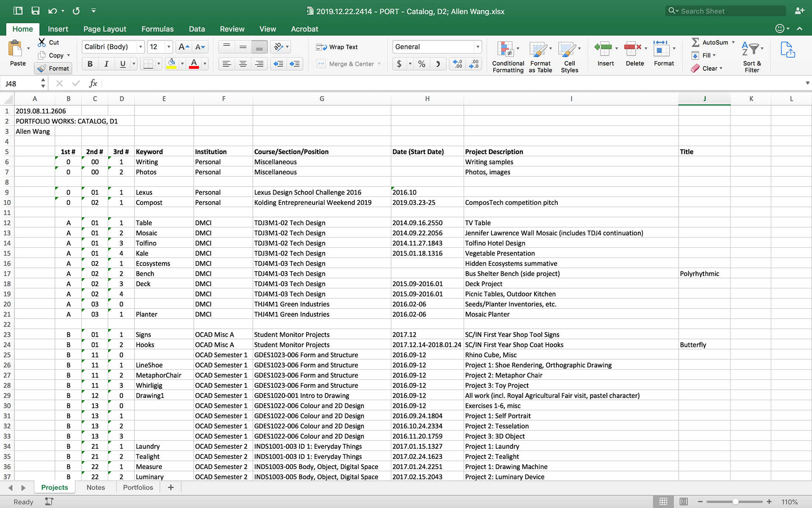Click the Increase decimal icon

coord(458,64)
